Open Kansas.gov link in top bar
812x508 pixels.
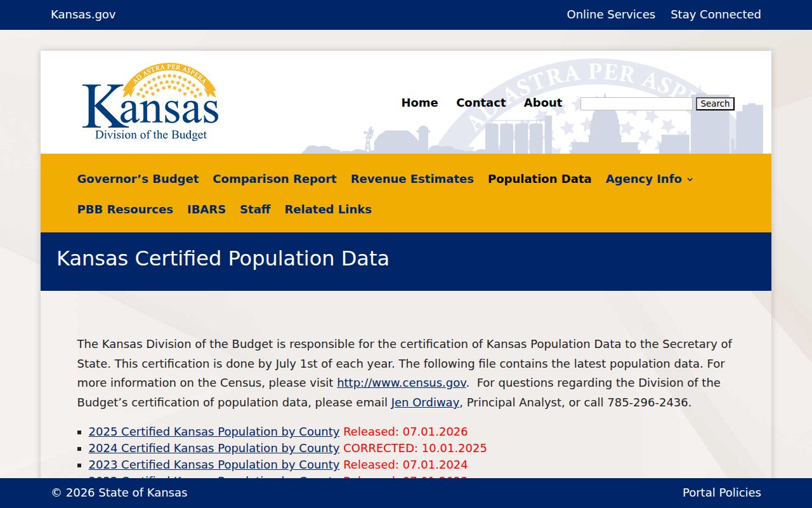[x=83, y=15]
